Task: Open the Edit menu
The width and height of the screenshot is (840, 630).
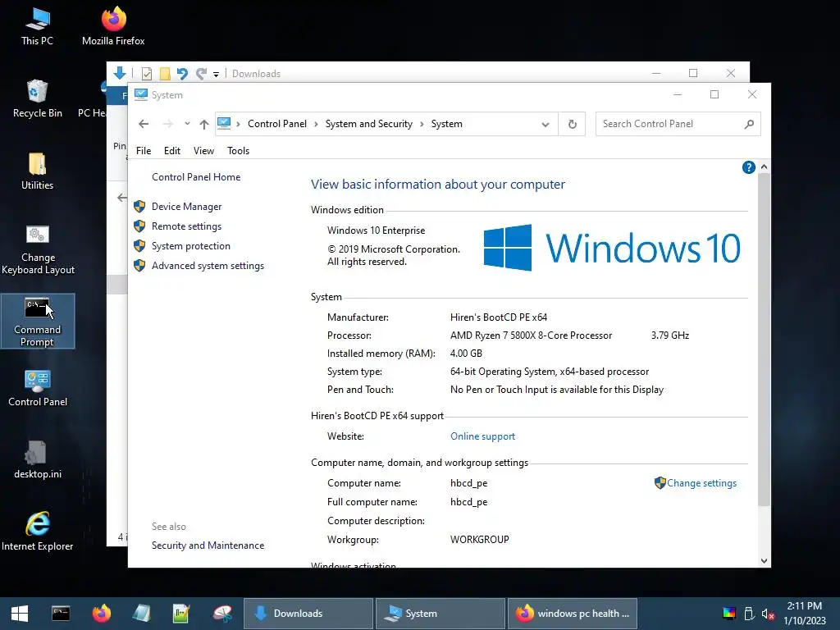Action: tap(172, 151)
